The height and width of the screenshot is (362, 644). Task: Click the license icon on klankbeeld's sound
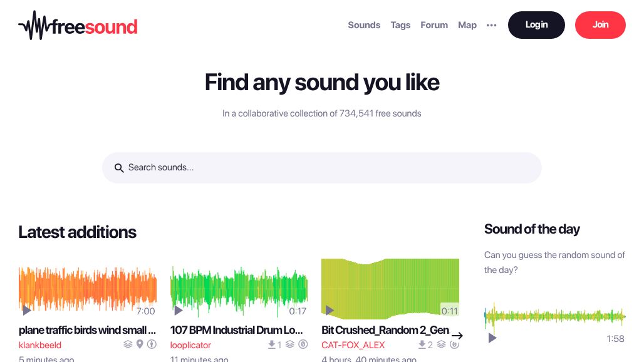[x=152, y=344]
